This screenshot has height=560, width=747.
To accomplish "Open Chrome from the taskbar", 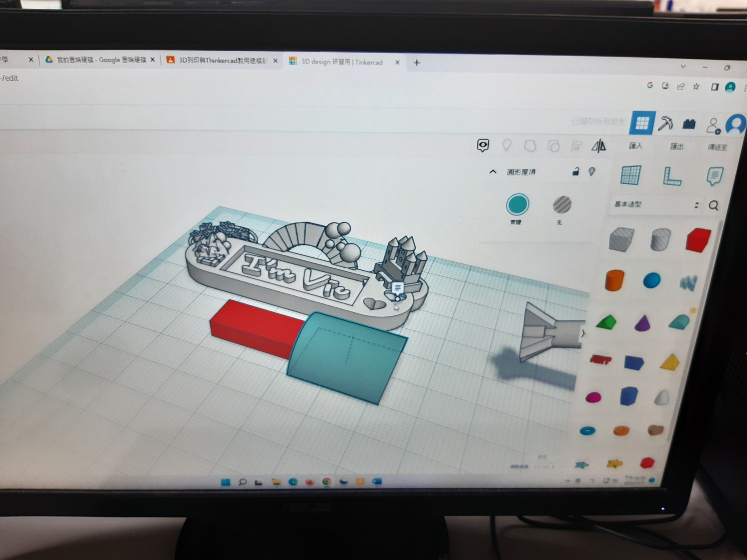I will pos(326,482).
